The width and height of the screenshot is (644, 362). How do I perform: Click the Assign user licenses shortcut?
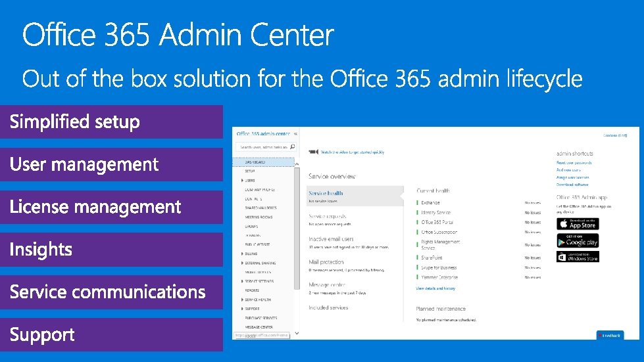coord(572,177)
